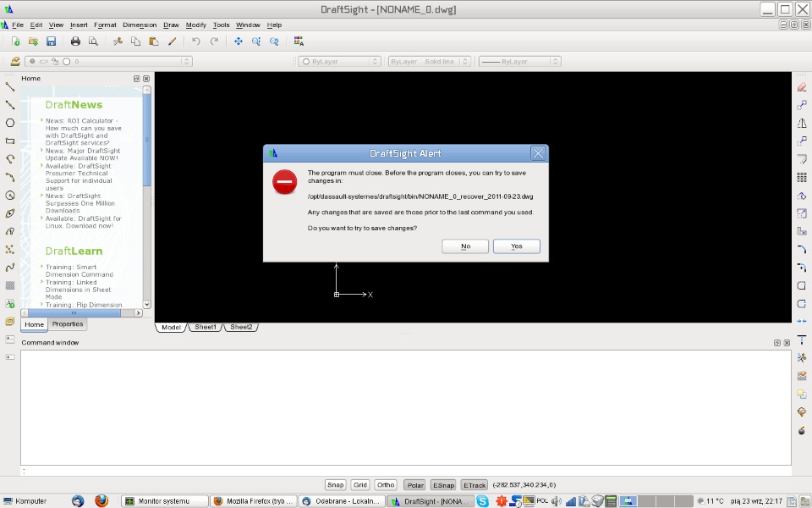The height and width of the screenshot is (508, 812).
Task: Open Komputer menu in taskbar
Action: coord(25,501)
